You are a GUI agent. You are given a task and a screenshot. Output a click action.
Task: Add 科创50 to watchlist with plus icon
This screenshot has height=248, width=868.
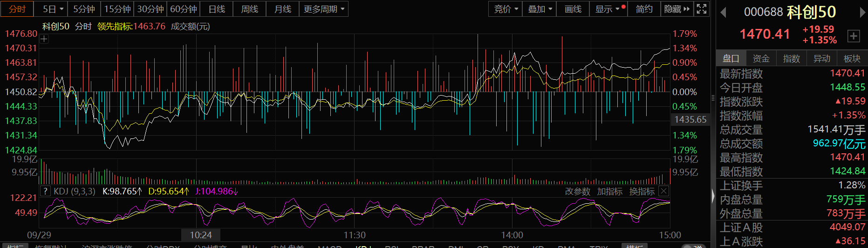point(853,36)
